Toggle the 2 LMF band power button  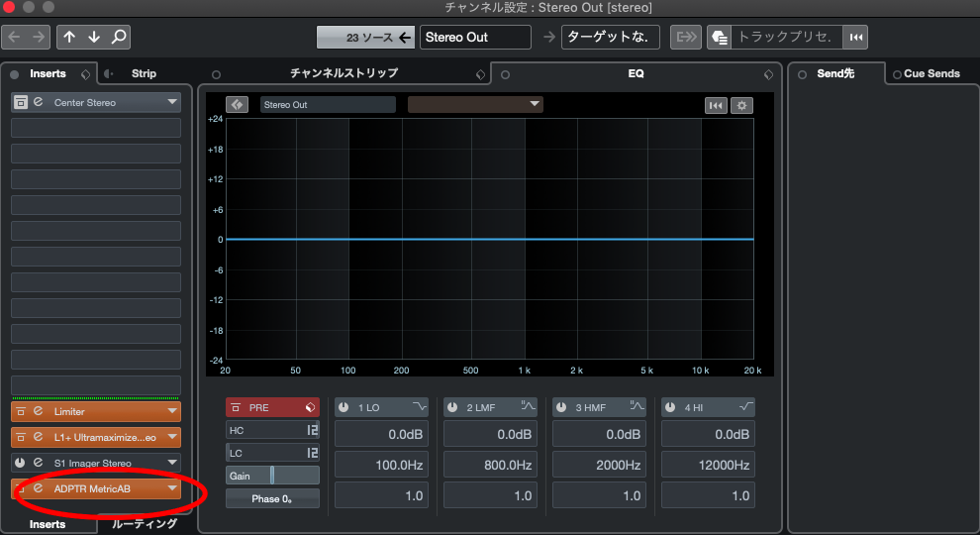(452, 407)
